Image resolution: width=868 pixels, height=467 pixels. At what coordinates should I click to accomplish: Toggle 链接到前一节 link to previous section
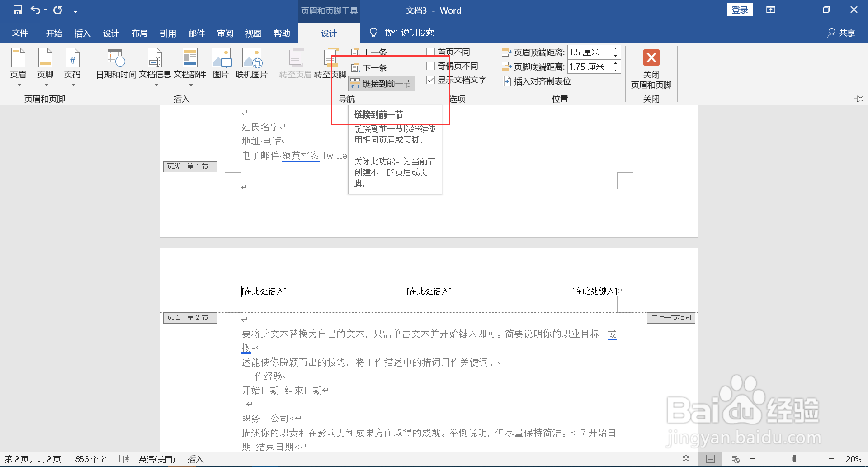coord(381,83)
